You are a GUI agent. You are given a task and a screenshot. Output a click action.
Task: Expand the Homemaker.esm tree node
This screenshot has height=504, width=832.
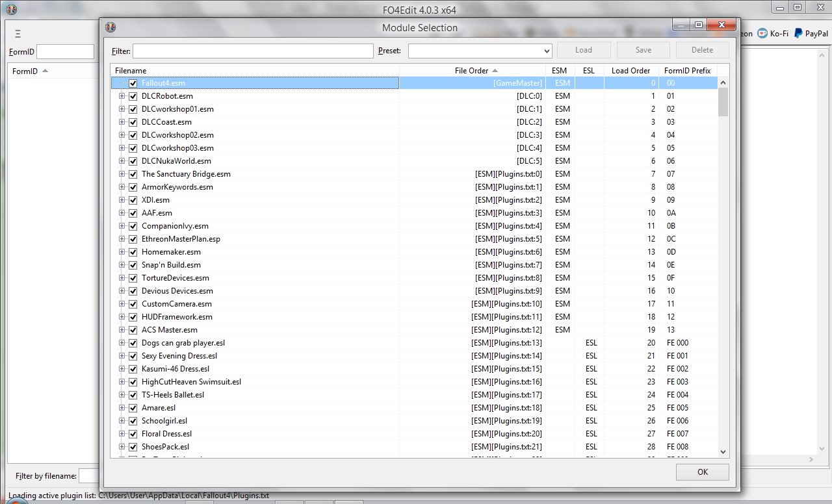pos(122,252)
